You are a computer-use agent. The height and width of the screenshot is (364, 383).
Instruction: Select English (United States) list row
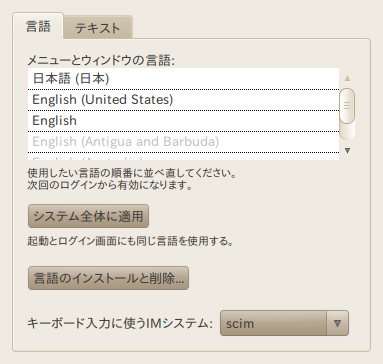183,100
